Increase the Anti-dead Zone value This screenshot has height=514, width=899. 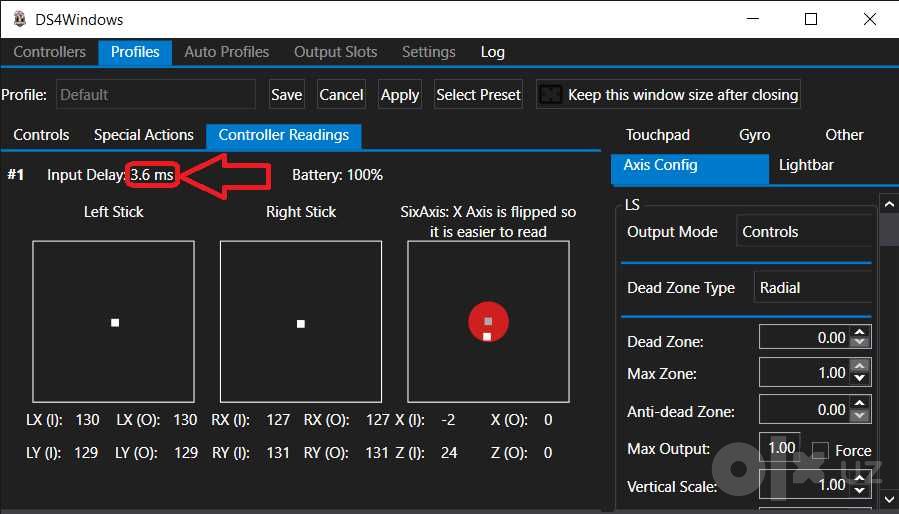(x=859, y=403)
